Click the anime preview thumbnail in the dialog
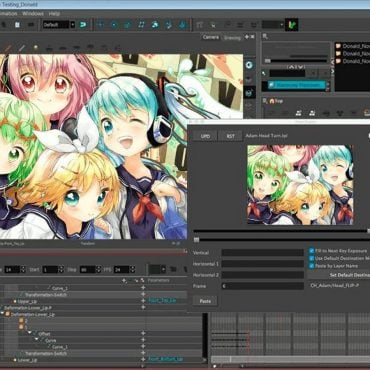Image resolution: width=370 pixels, height=370 pixels. click(300, 184)
